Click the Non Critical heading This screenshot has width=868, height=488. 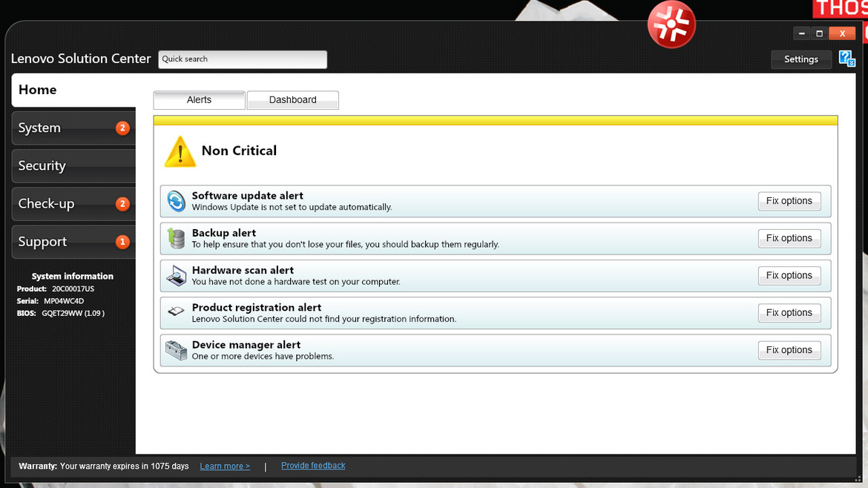(239, 151)
